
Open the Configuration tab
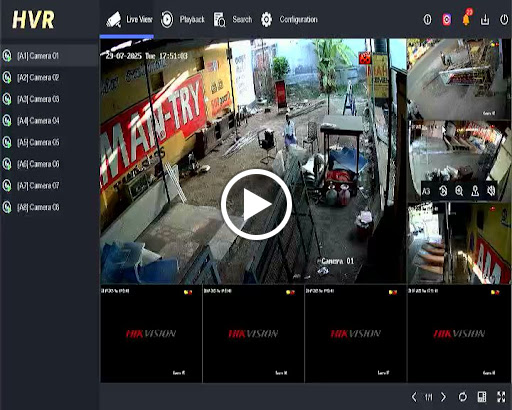pyautogui.click(x=289, y=20)
